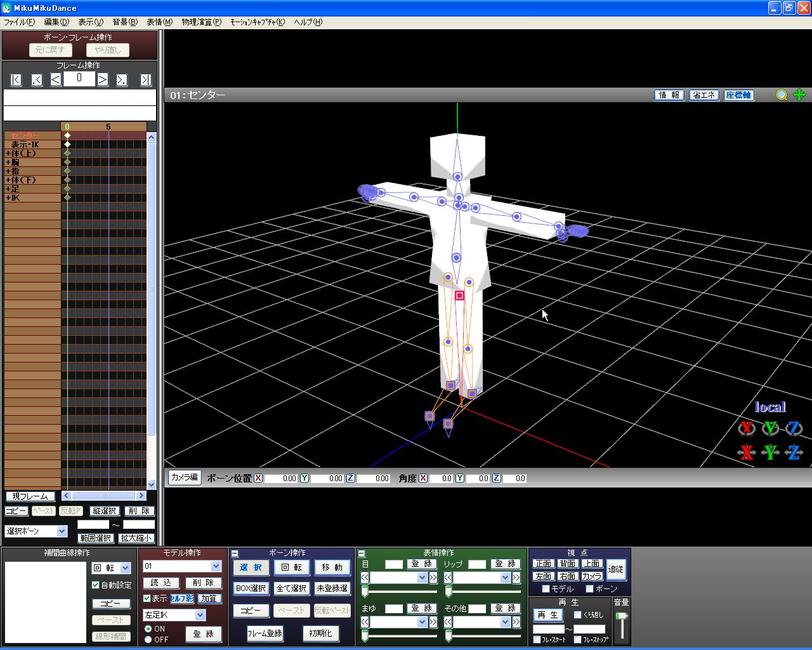Click the 読込 model load button
This screenshot has height=650, width=812.
161,583
